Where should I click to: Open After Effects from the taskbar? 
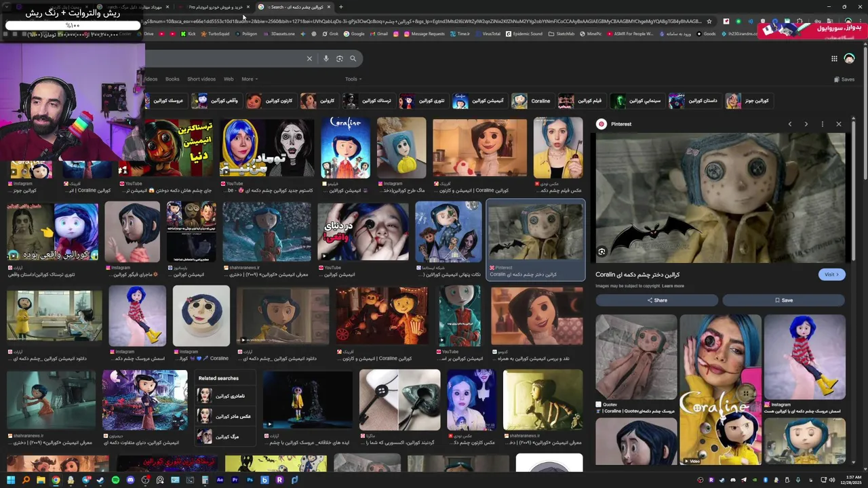(220, 481)
